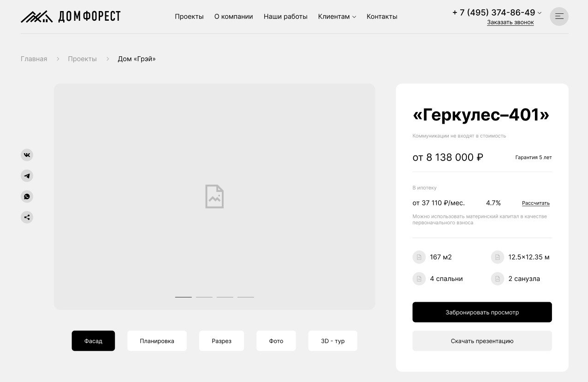This screenshot has height=382, width=588.
Task: Switch to the Планировка tab
Action: point(157,341)
